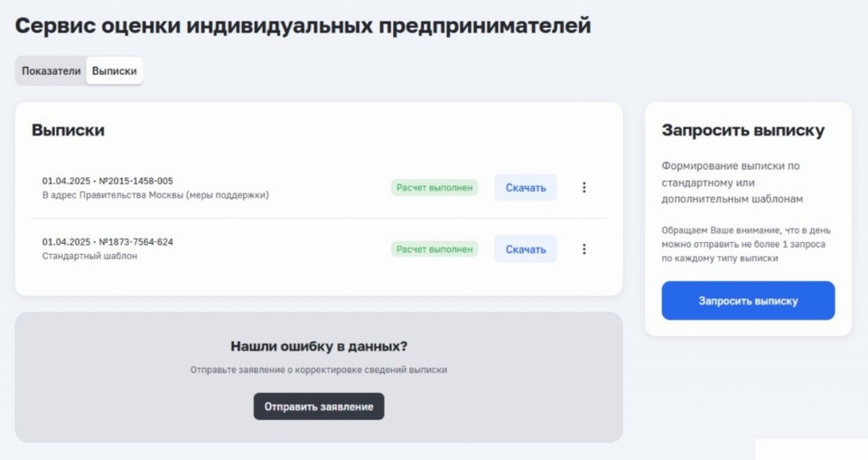Click the page title Сервис оценки индивидуальных предпринимателей
The height and width of the screenshot is (460, 868).
pyautogui.click(x=303, y=25)
